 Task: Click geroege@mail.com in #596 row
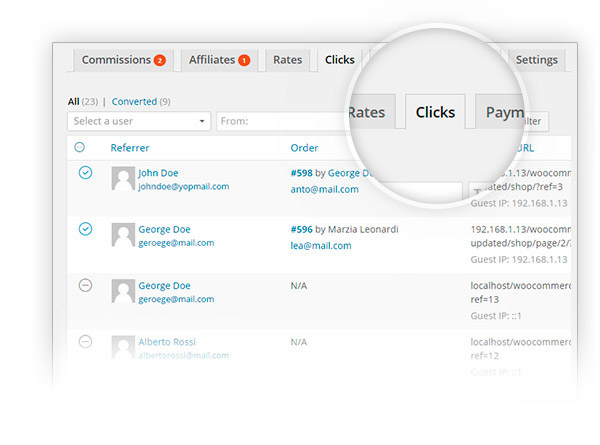click(x=176, y=243)
